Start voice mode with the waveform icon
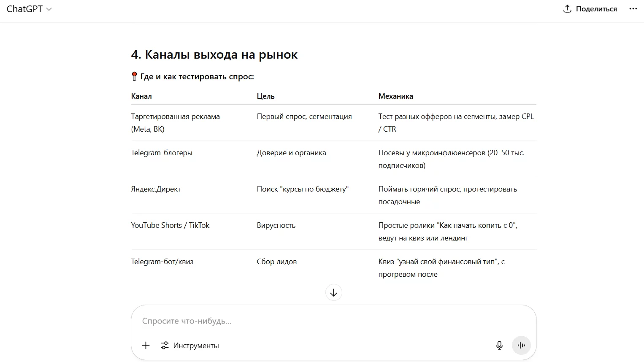Image resolution: width=644 pixels, height=362 pixels. [x=521, y=345]
